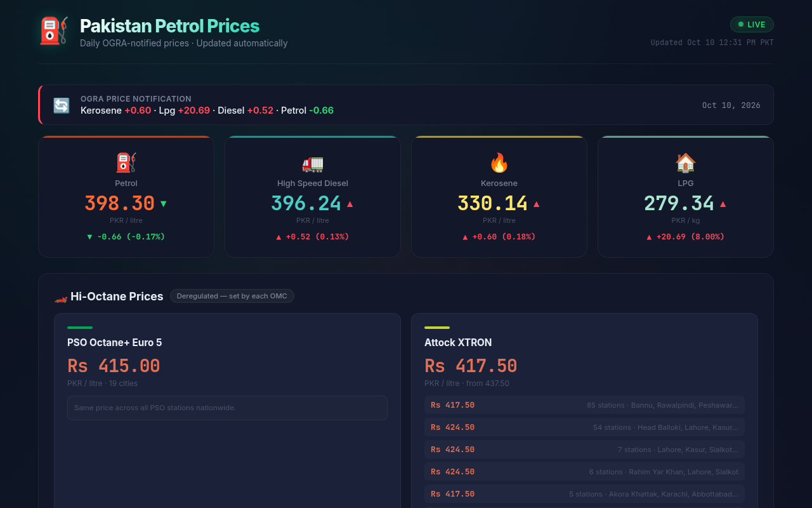Click the Daily OGRA-notified prices subtitle
The width and height of the screenshot is (812, 508).
click(x=184, y=43)
